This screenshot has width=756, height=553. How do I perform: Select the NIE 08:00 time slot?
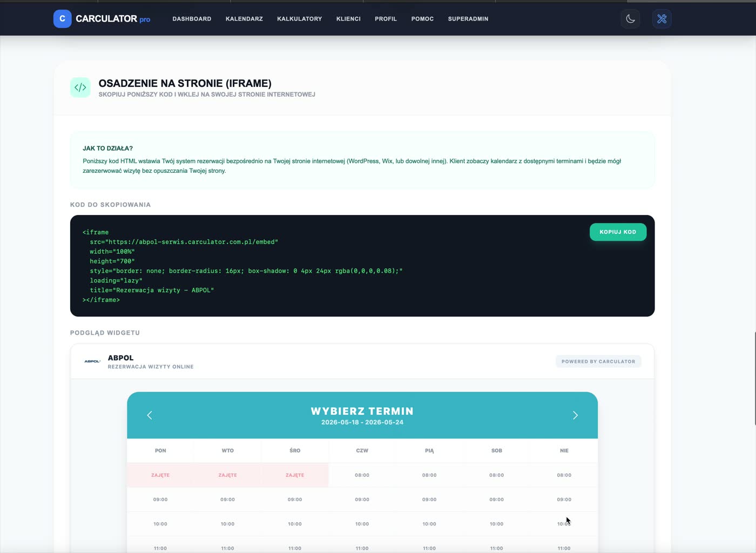tap(564, 475)
